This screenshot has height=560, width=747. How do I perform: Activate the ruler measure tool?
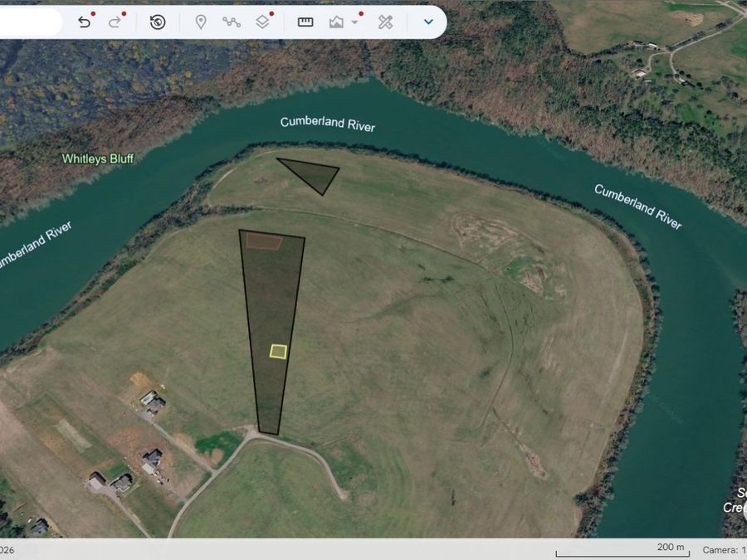click(x=305, y=22)
